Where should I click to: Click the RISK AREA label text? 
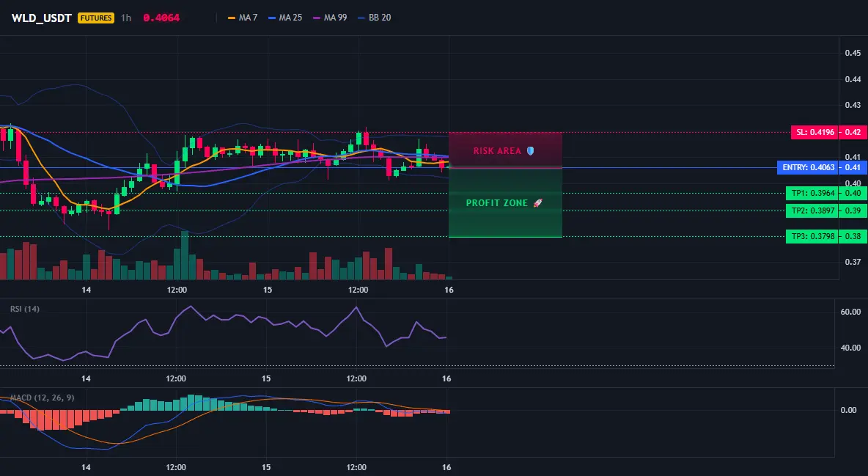point(497,151)
